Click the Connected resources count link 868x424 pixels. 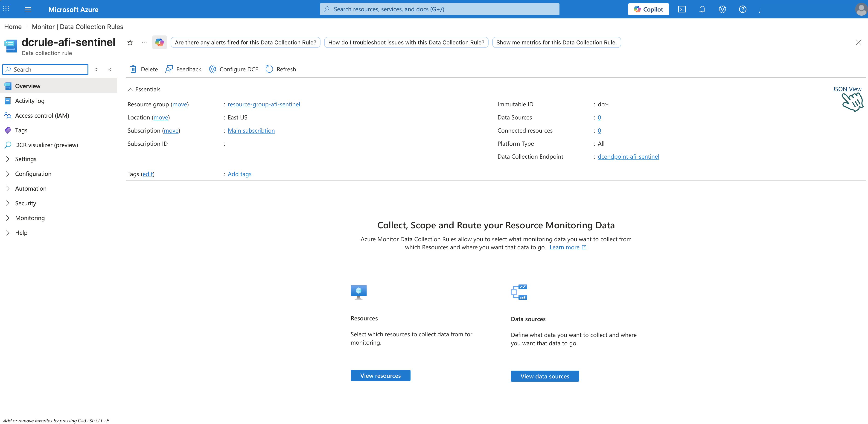(x=599, y=131)
